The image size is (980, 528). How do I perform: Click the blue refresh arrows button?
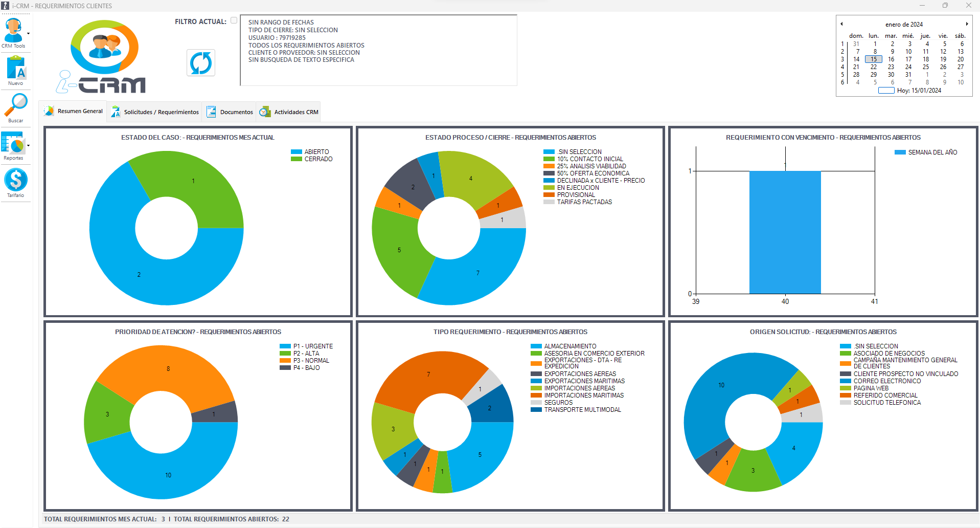[x=201, y=63]
